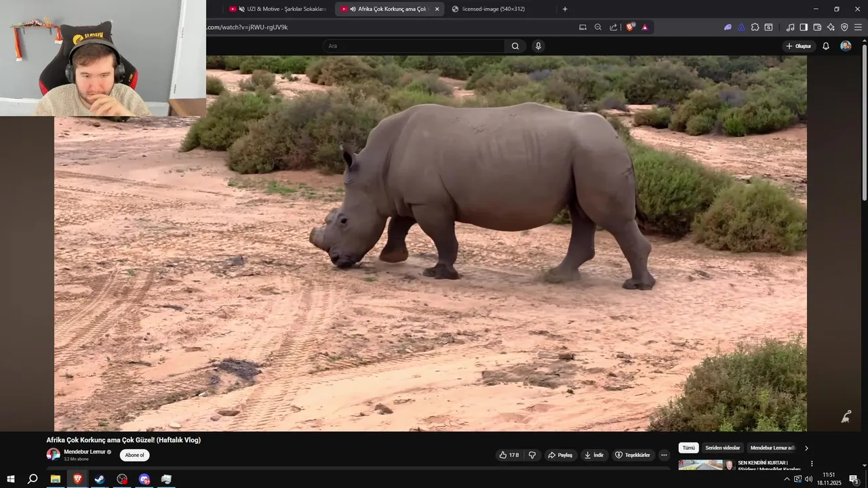This screenshot has height=488, width=868.
Task: Open Brave browser taskbar icon
Action: tap(77, 479)
